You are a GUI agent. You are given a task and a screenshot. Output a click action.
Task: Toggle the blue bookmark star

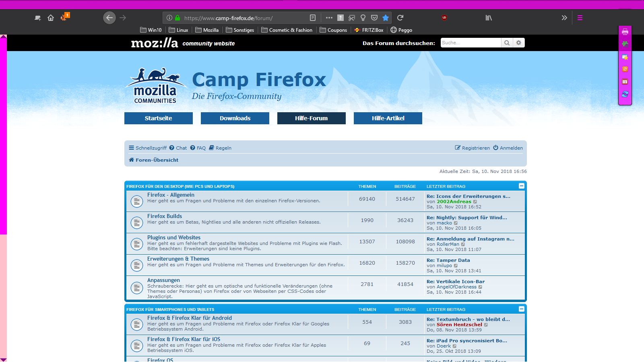(x=386, y=18)
